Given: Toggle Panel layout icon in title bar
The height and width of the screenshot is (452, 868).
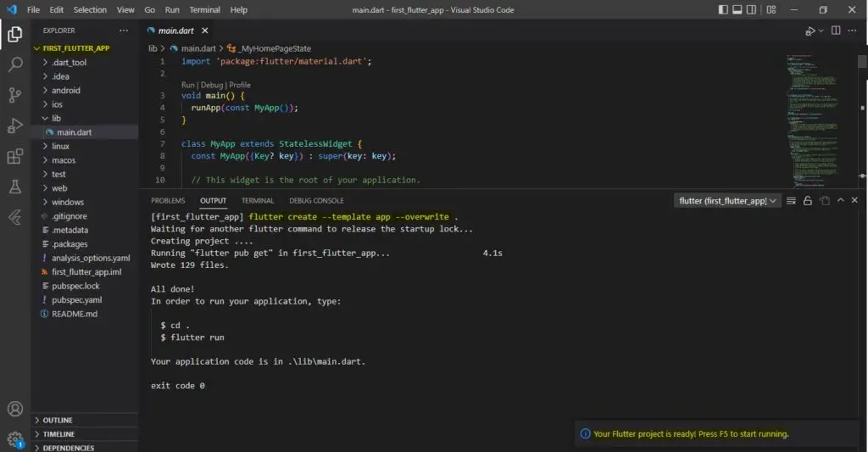Looking at the screenshot, I should [737, 9].
